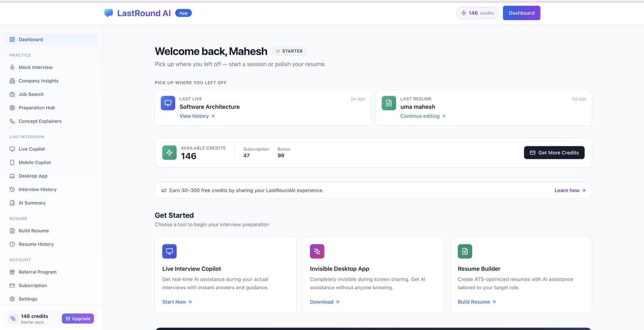Viewport: 644px width, 330px height.
Task: Click the sparkle icon beside 146 credits in sidebar
Action: tap(13, 318)
